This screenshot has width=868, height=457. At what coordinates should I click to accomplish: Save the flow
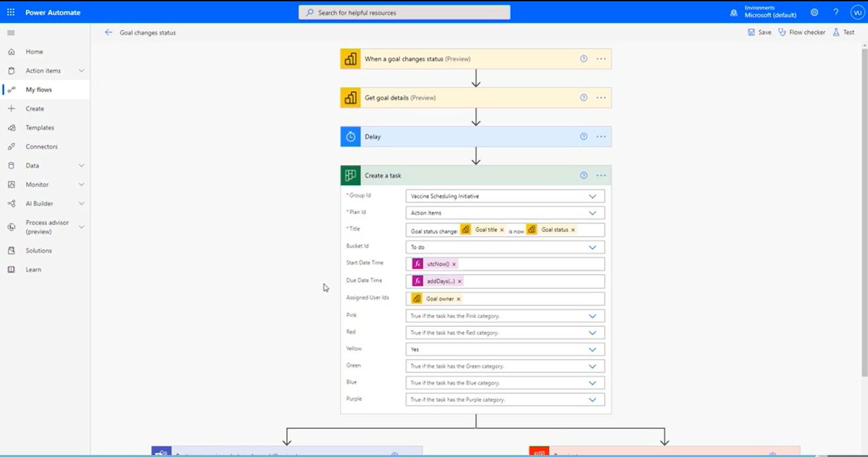pyautogui.click(x=759, y=33)
